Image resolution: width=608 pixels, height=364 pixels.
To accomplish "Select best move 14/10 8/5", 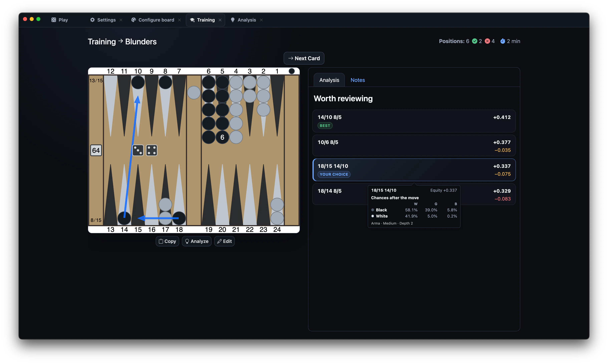I will [x=414, y=121].
